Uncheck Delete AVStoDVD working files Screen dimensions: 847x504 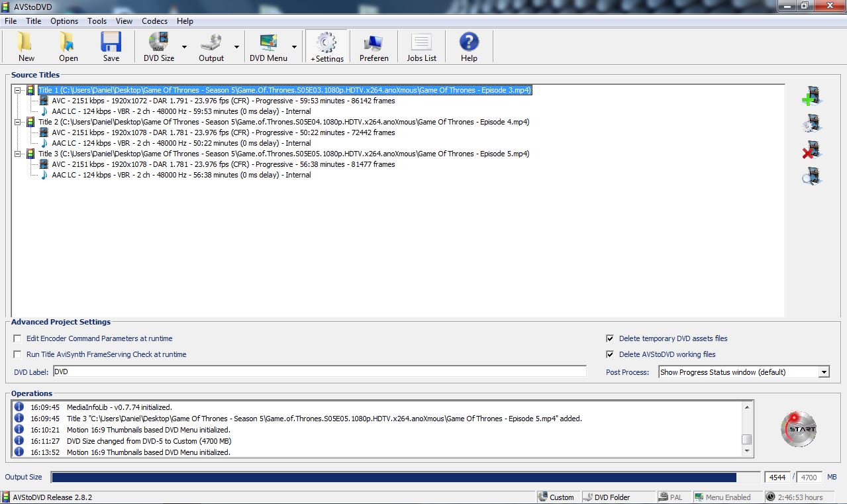point(610,354)
